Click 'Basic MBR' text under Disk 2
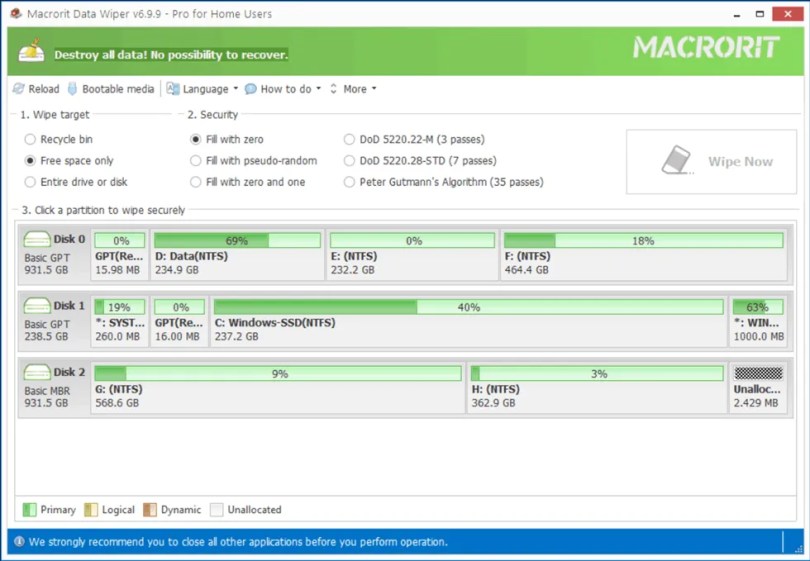Viewport: 810px width, 561px height. click(47, 391)
